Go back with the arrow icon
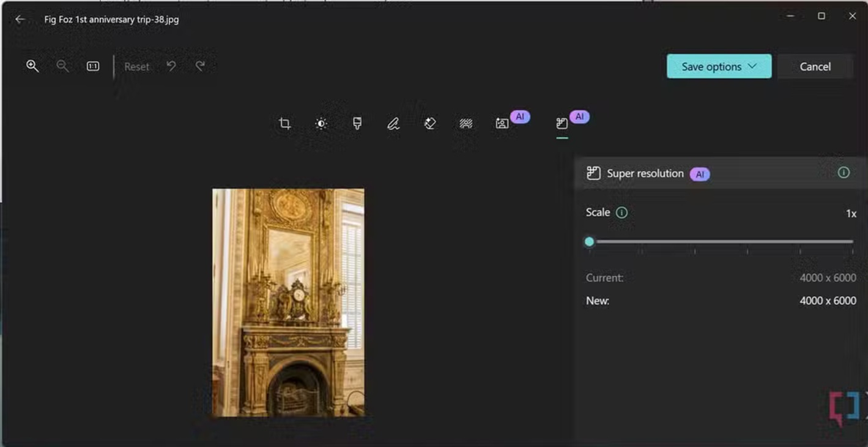 point(20,19)
